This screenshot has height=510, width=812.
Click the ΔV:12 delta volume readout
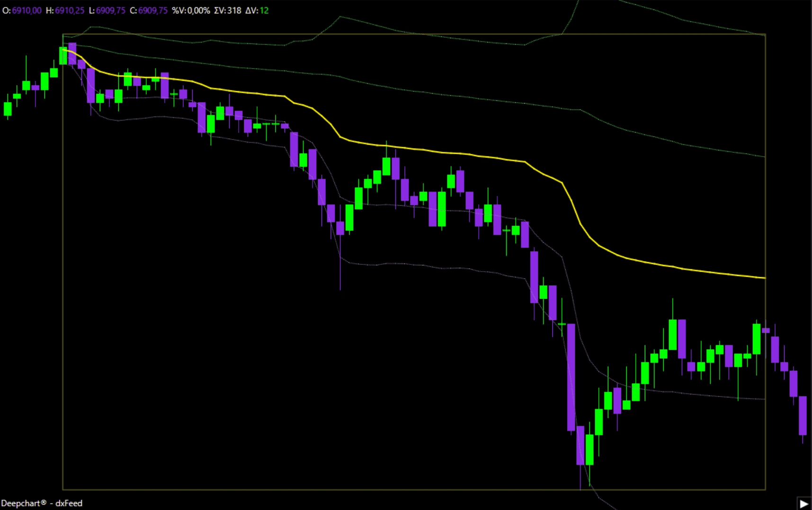[257, 10]
